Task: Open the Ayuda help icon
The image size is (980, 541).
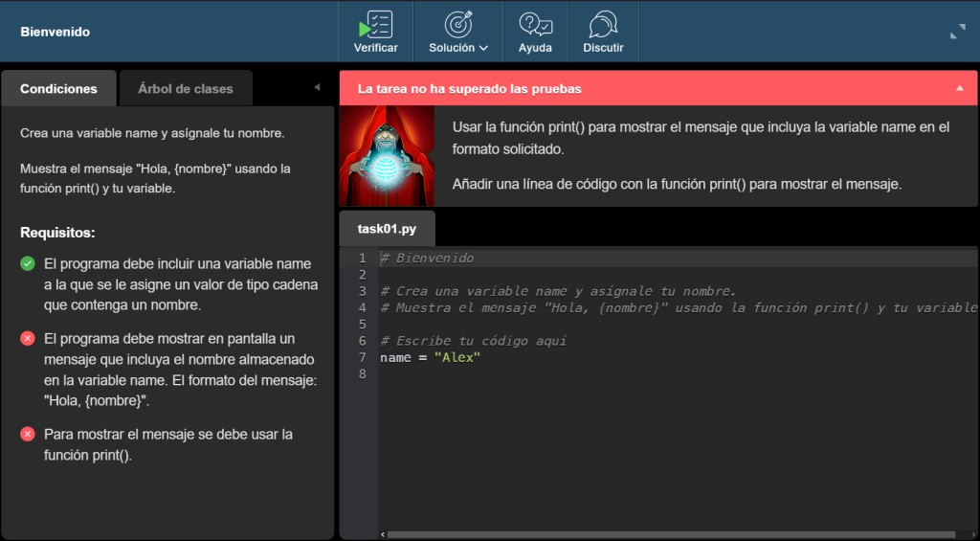Action: (x=535, y=24)
